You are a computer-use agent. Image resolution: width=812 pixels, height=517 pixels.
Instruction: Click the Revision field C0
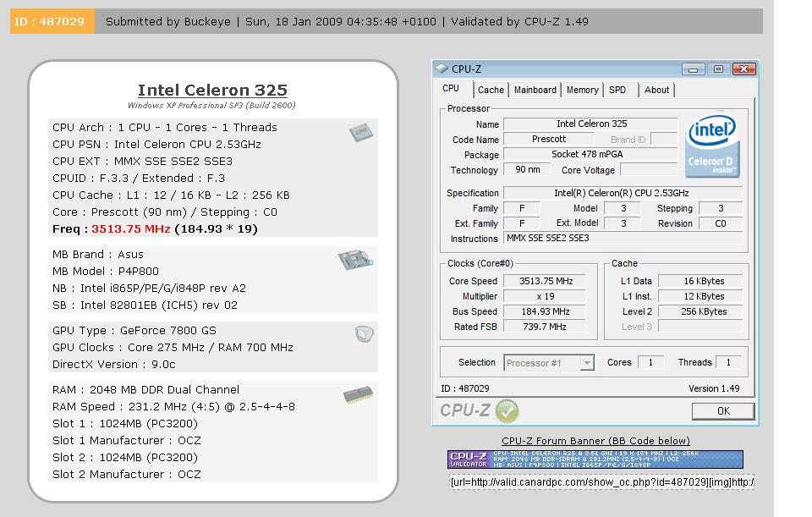(721, 223)
